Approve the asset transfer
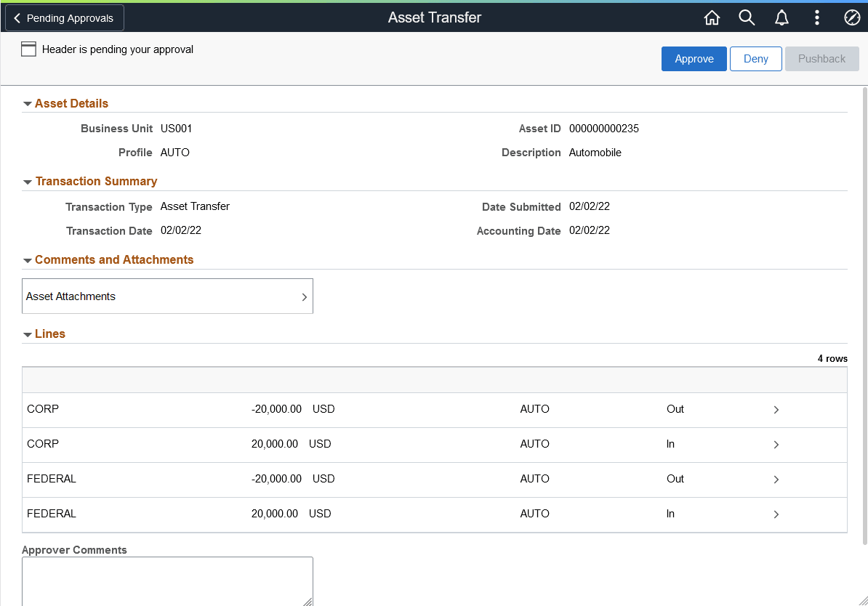 tap(694, 59)
